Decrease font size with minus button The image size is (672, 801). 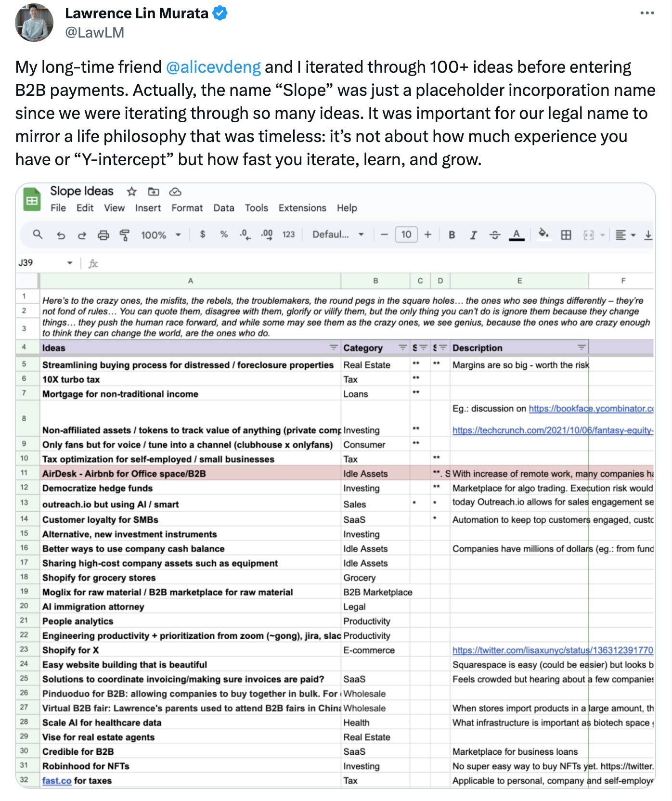coord(384,234)
